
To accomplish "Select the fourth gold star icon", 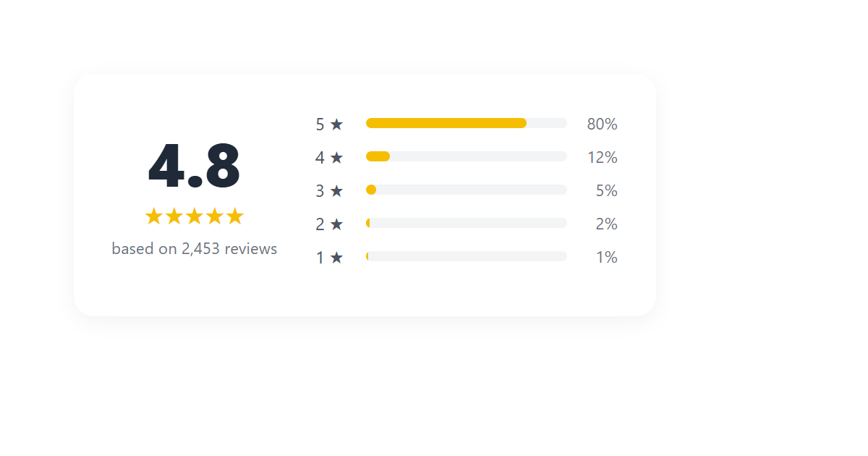I will [x=215, y=215].
